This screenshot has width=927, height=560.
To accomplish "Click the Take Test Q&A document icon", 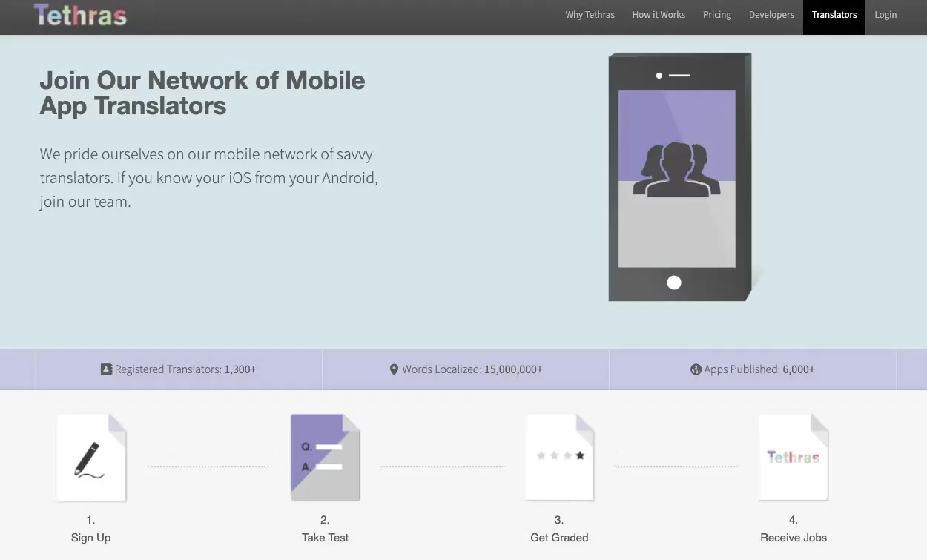I will [325, 458].
